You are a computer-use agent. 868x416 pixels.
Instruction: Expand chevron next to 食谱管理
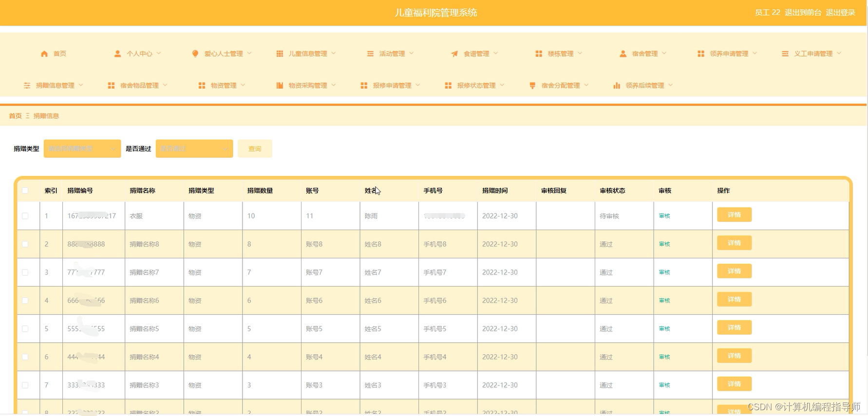496,53
